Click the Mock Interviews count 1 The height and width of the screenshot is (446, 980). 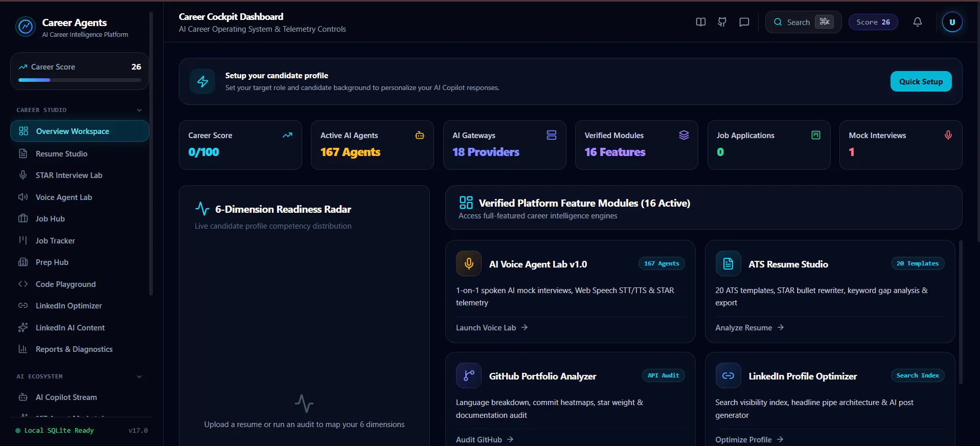click(x=852, y=152)
